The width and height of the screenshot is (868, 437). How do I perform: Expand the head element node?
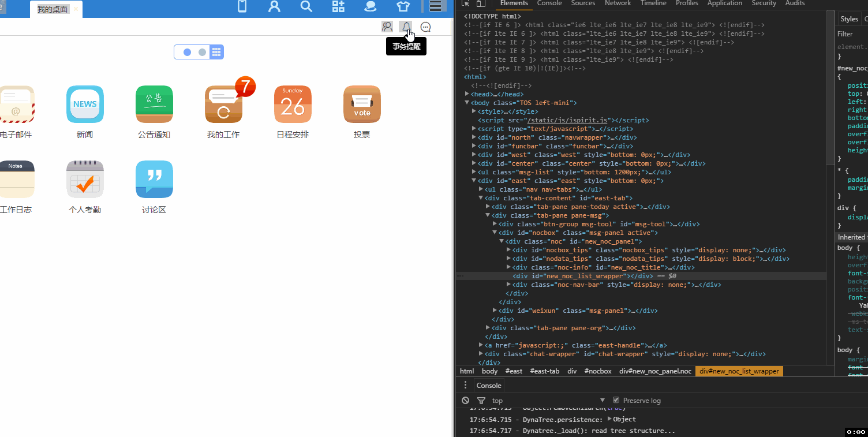(x=467, y=94)
